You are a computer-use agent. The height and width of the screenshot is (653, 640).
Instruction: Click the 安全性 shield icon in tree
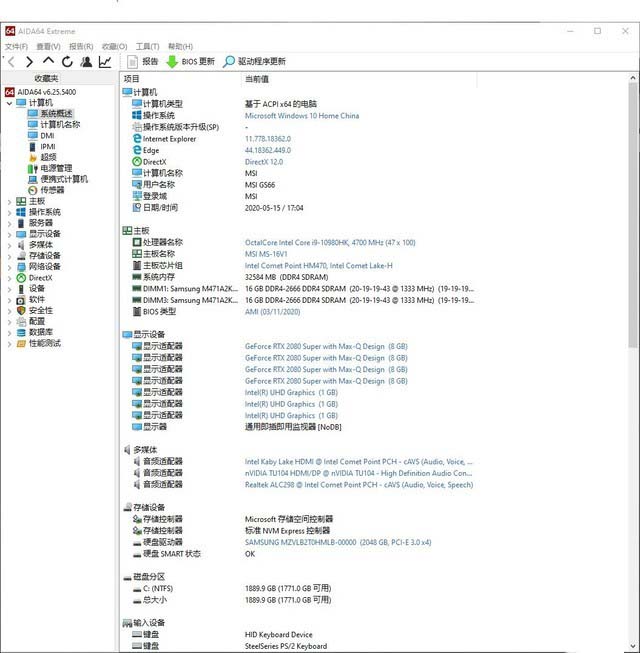pyautogui.click(x=21, y=311)
